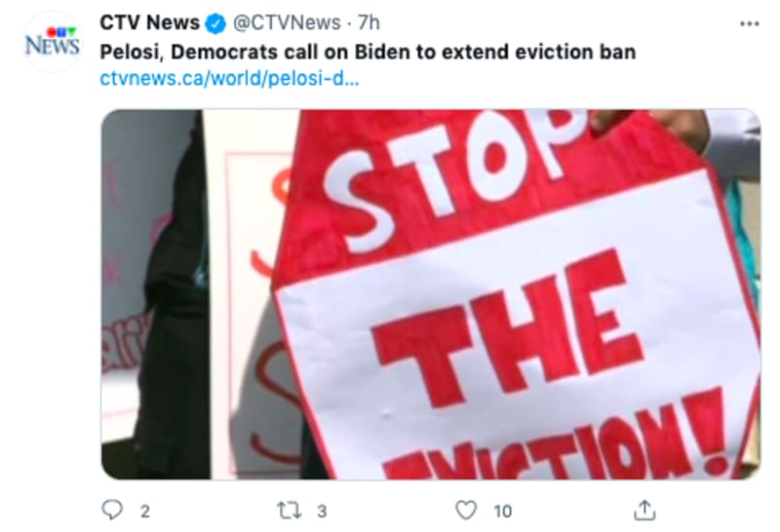This screenshot has width=780, height=532.
Task: Open the @CTVNews handle
Action: pyautogui.click(x=287, y=22)
